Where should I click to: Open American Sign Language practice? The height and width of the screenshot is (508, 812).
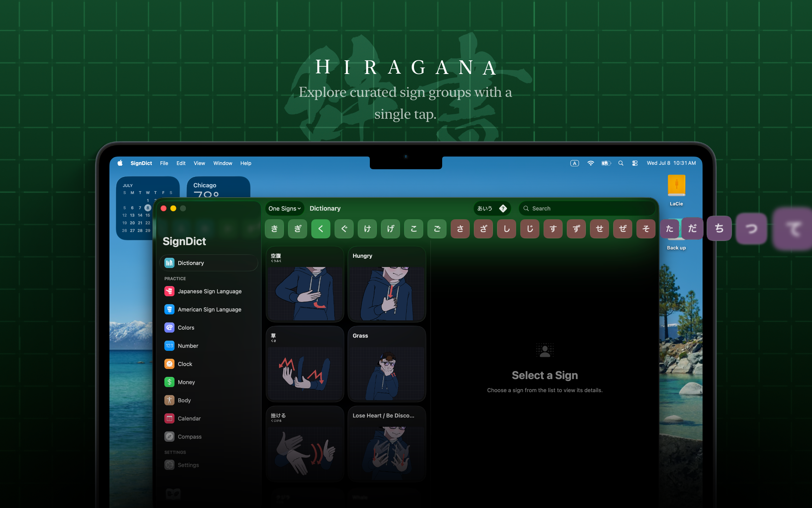(x=208, y=310)
